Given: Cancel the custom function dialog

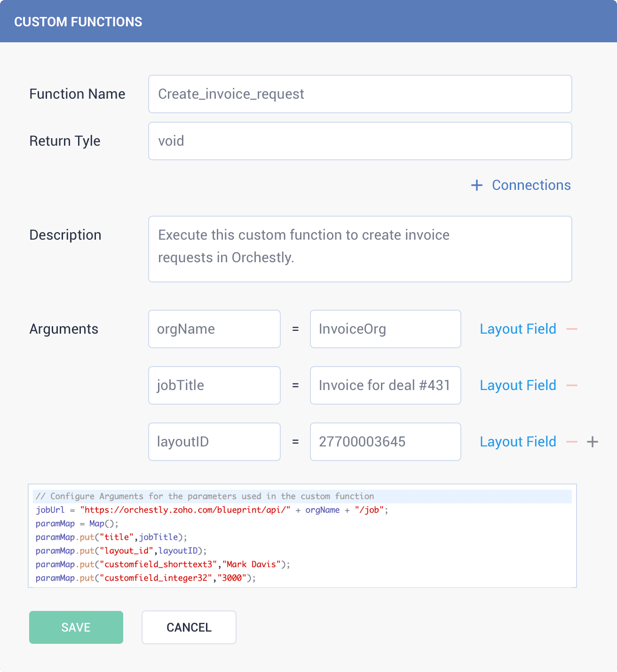Looking at the screenshot, I should [189, 627].
